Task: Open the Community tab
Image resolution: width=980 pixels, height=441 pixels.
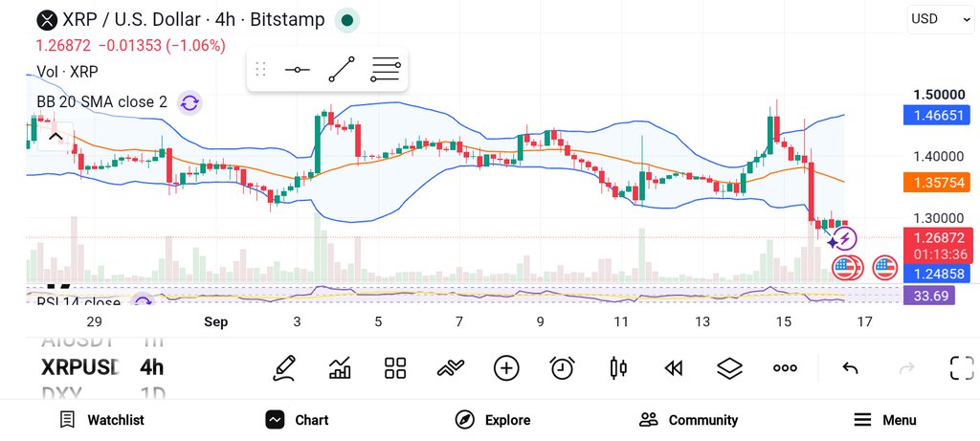Action: pyautogui.click(x=689, y=420)
